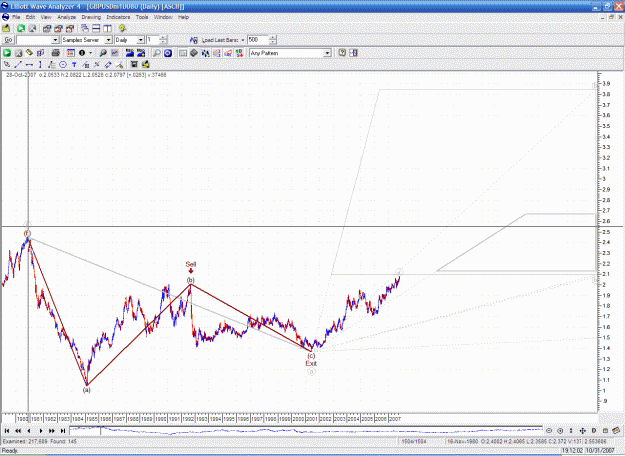Expand the Samples Server dropdown

pyautogui.click(x=108, y=40)
